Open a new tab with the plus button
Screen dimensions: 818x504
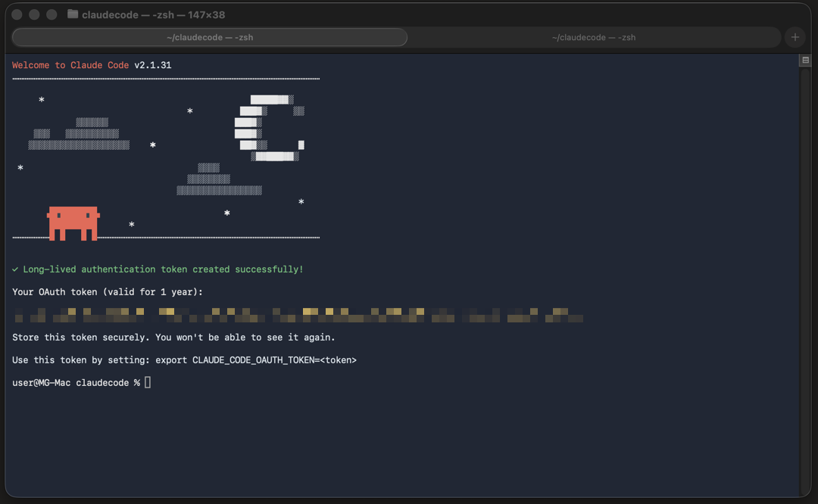(x=795, y=37)
